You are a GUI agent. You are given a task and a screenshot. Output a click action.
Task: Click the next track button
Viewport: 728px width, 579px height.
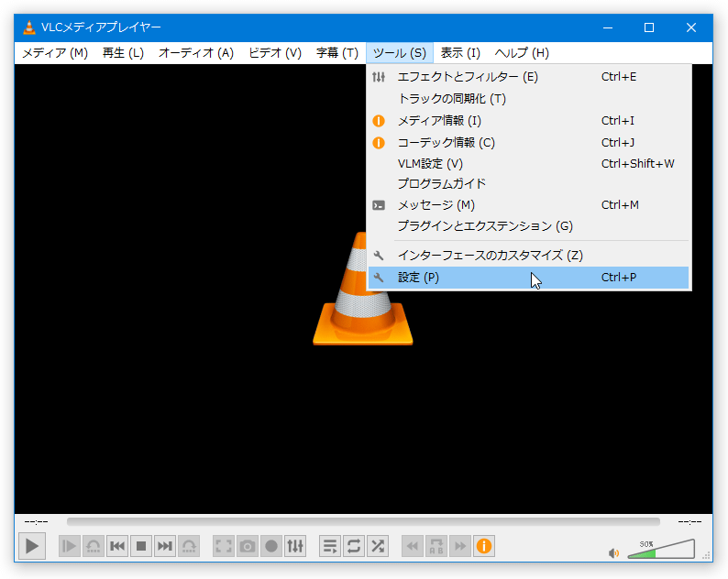click(165, 546)
